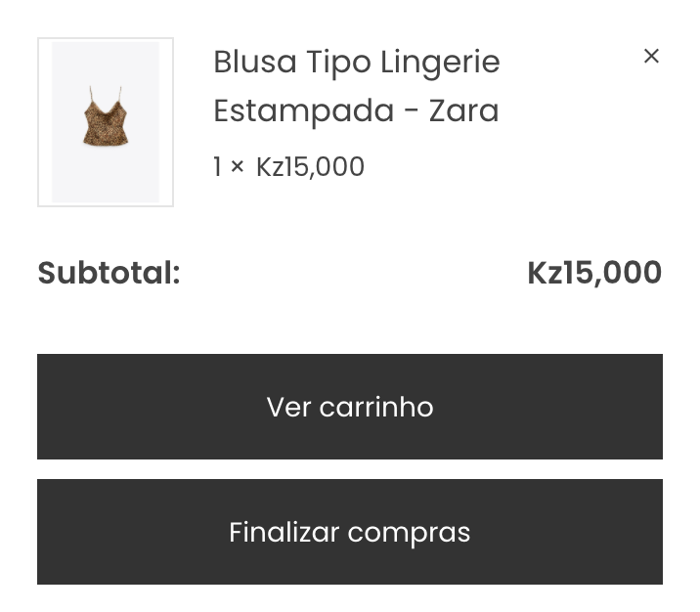700x612 pixels.
Task: Click the Ver carrinho button
Action: coord(350,407)
